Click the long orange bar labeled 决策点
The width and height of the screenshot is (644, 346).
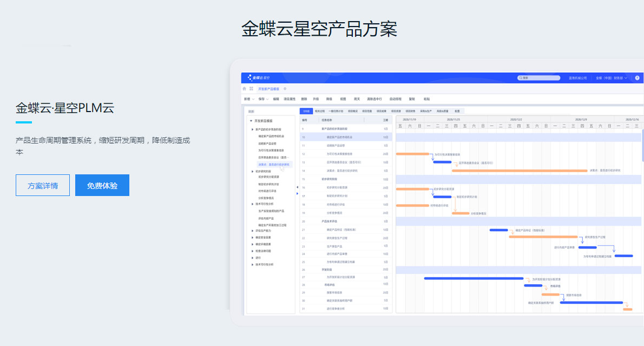coord(520,171)
